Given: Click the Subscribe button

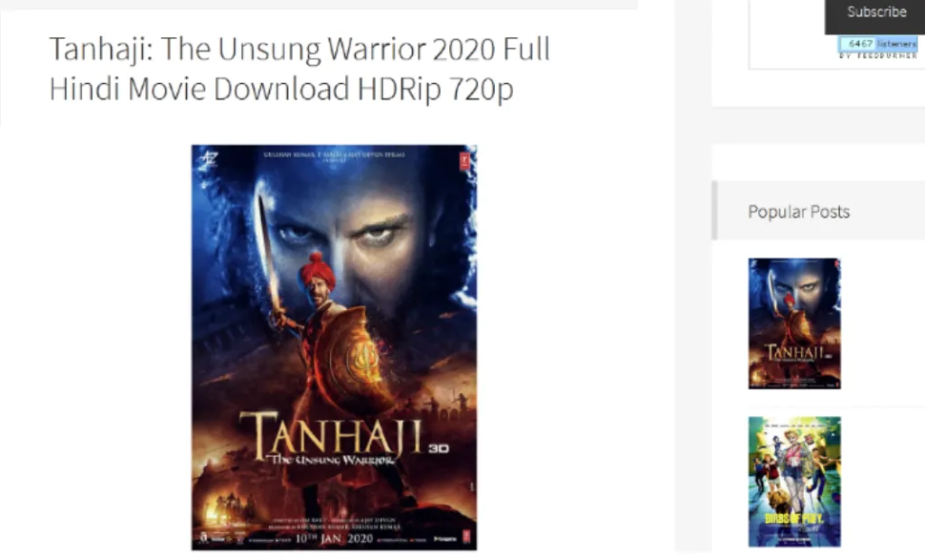Looking at the screenshot, I should (x=875, y=13).
